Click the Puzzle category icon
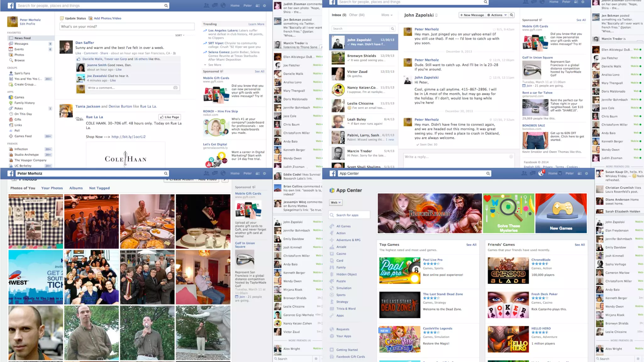 click(332, 281)
